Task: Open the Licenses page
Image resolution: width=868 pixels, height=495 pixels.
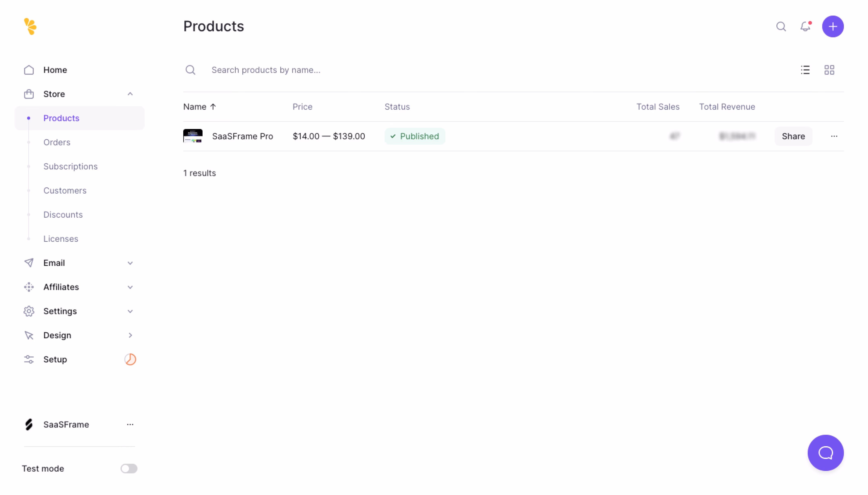Action: 61,239
